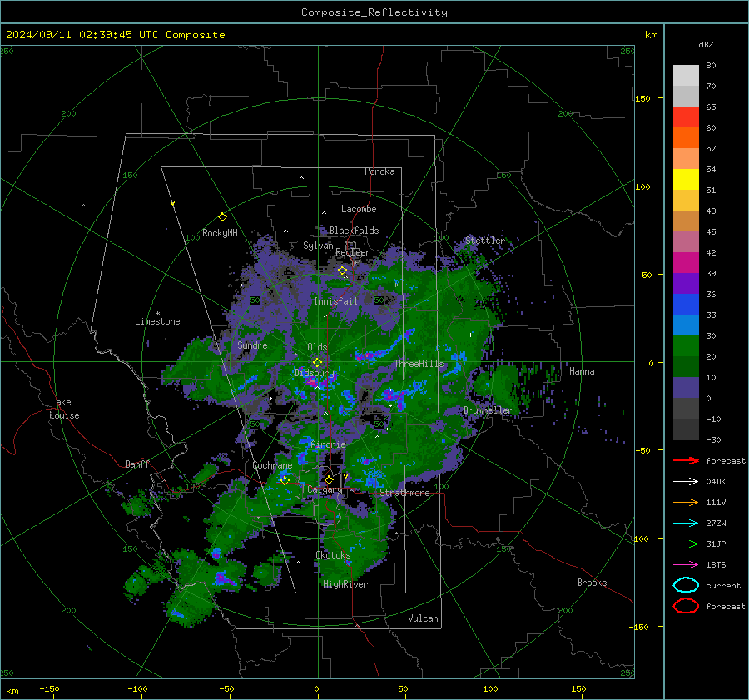Click the Ponoka label on the map
Viewport: 749px width, 700px height.
[379, 171]
